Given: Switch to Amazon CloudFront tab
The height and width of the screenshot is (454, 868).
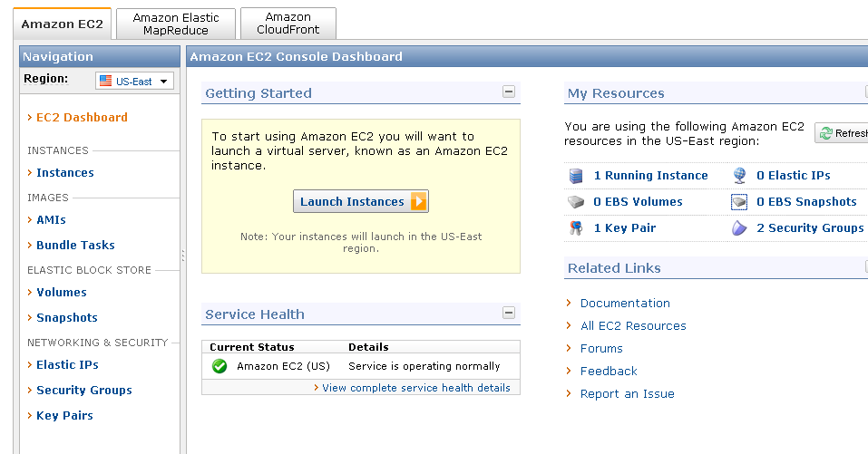Looking at the screenshot, I should point(288,24).
